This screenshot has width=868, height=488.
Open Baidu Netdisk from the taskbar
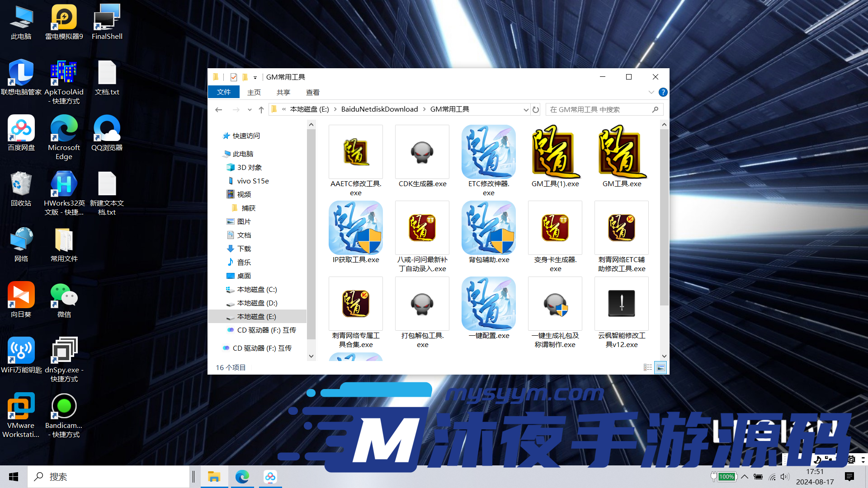click(x=270, y=477)
